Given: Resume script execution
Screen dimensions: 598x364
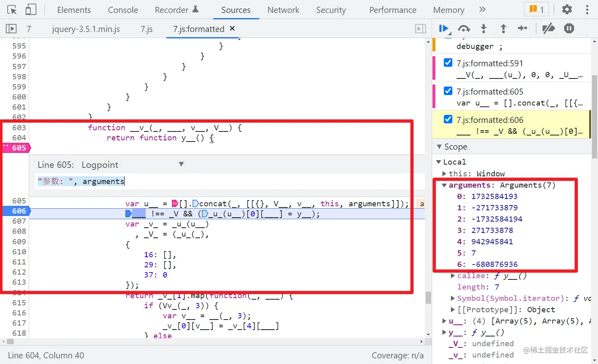Looking at the screenshot, I should 444,28.
